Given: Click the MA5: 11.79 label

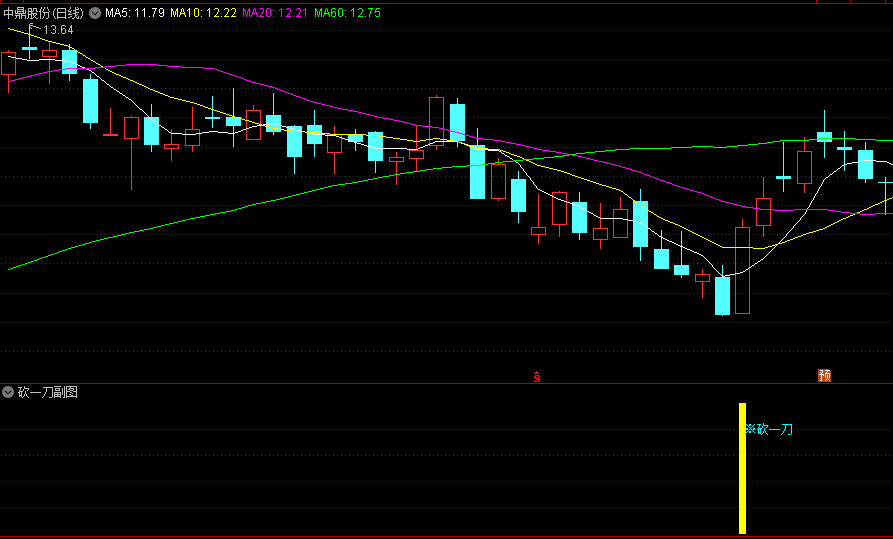Looking at the screenshot, I should [135, 13].
